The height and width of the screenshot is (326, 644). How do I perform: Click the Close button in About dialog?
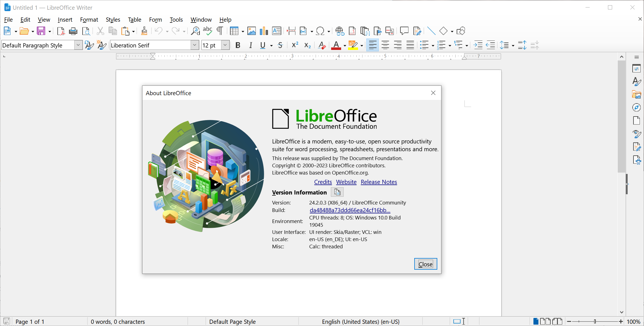coord(426,264)
